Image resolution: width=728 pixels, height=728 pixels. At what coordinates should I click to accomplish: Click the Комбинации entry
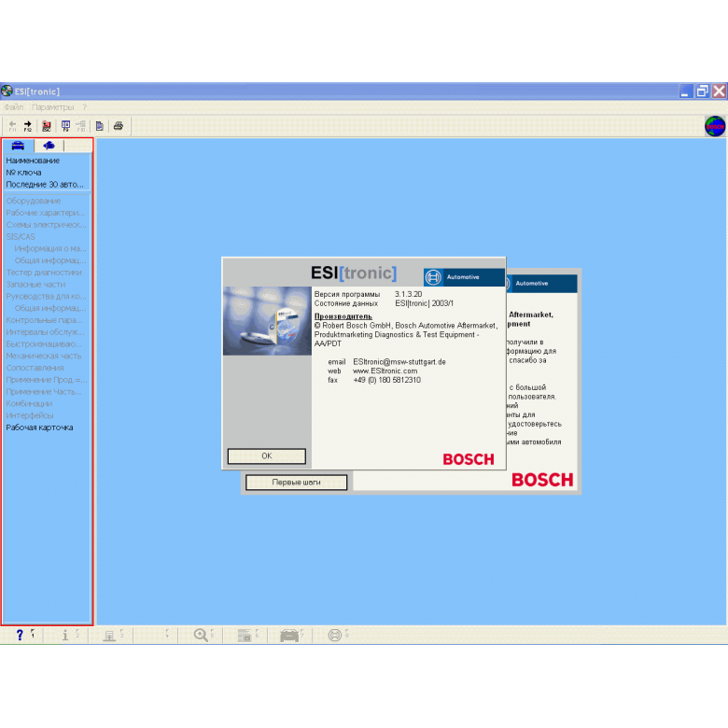[29, 403]
